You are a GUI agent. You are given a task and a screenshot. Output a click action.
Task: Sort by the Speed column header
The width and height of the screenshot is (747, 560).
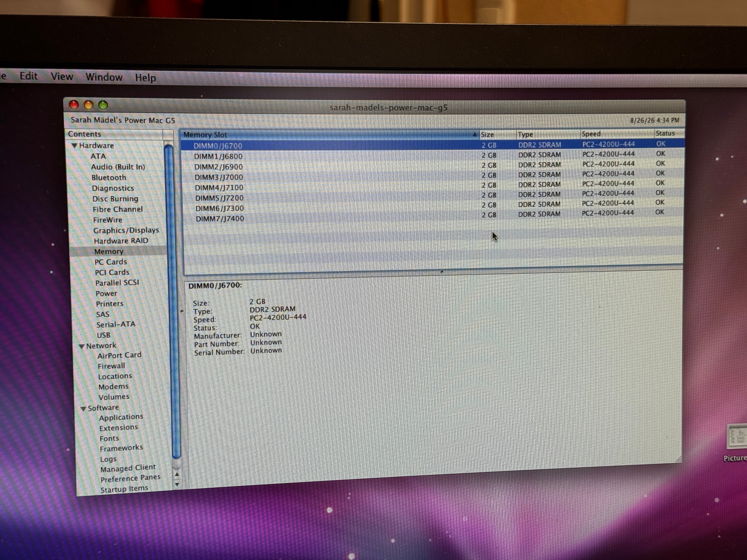617,134
